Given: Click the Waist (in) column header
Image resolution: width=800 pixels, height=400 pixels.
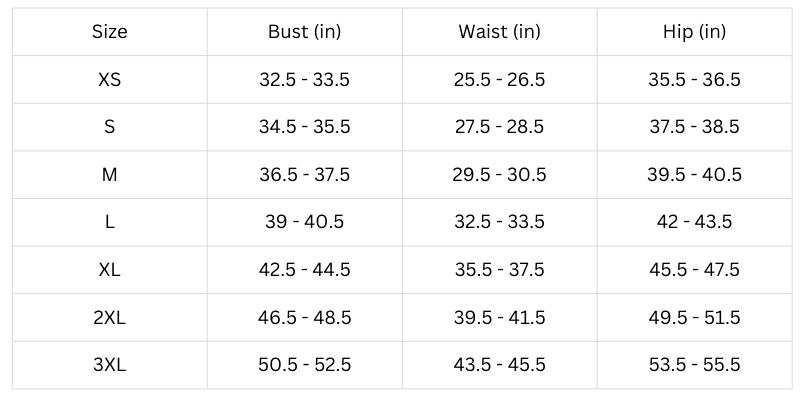Looking at the screenshot, I should [499, 32].
